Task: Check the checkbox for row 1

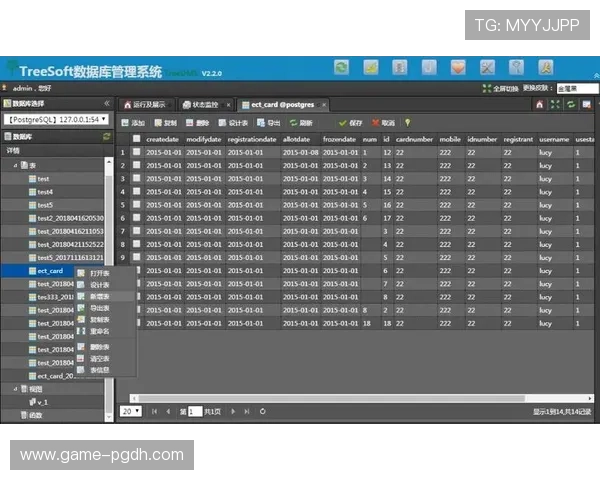Action: coord(137,152)
